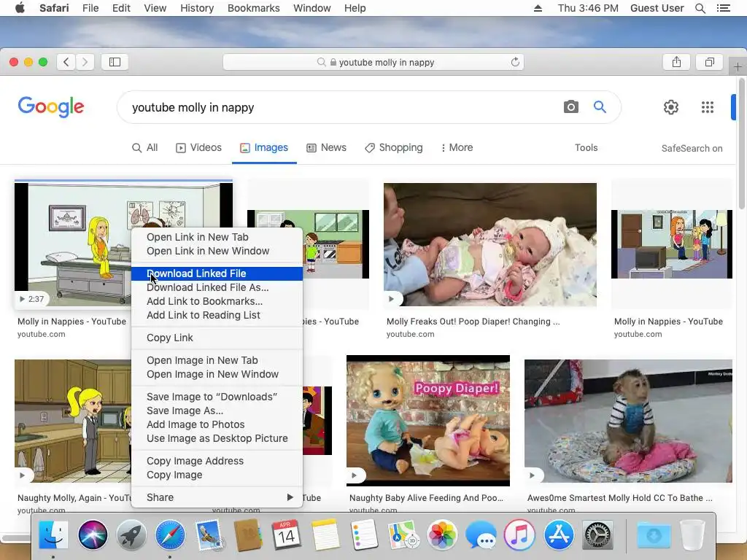Open Photos app in the Dock
The width and height of the screenshot is (747, 560).
point(441,535)
